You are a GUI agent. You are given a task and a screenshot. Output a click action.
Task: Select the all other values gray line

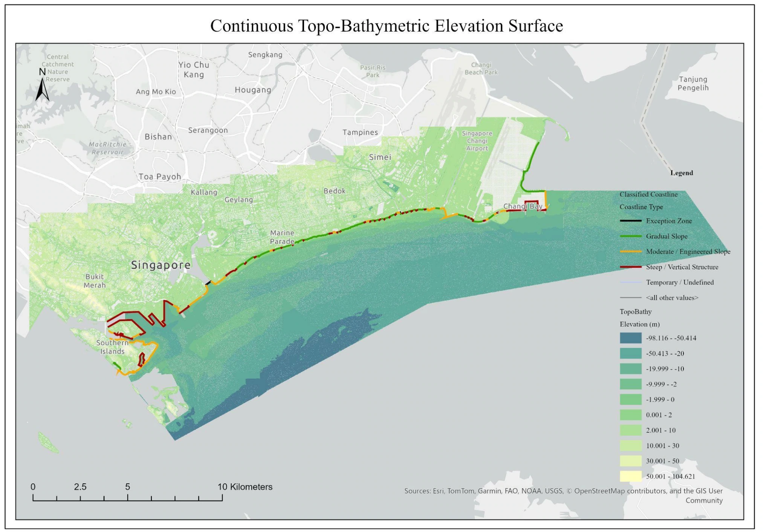tap(631, 298)
